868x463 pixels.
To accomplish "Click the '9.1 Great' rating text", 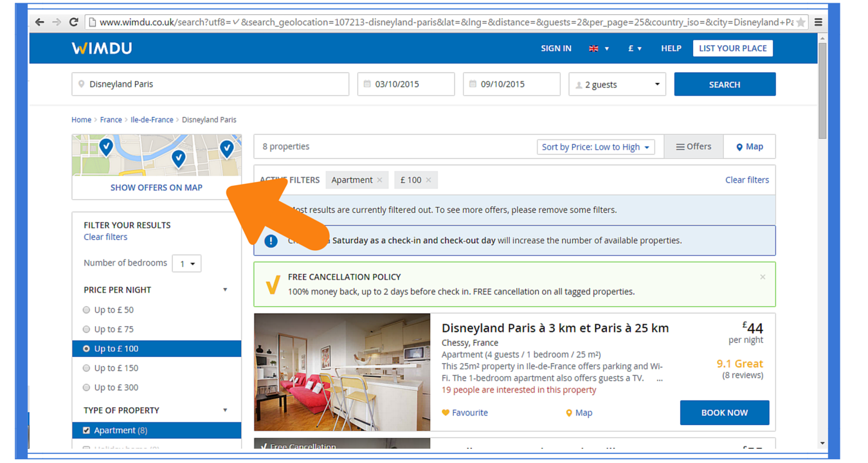I will pyautogui.click(x=740, y=364).
